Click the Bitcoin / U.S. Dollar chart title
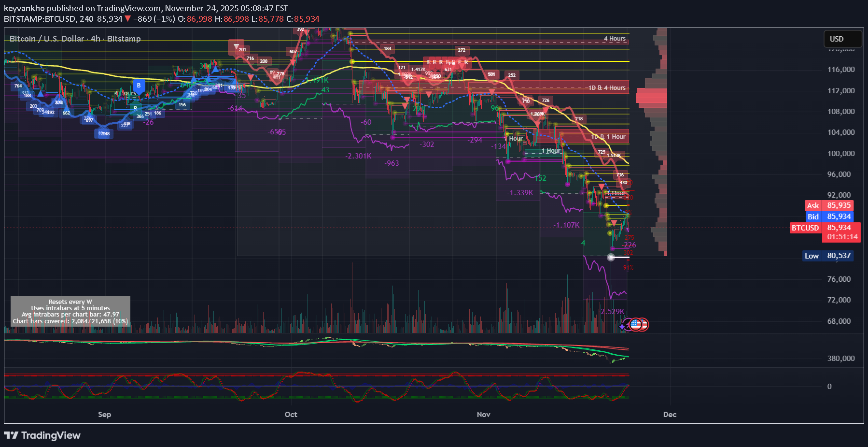The width and height of the screenshot is (868, 447). pos(75,39)
